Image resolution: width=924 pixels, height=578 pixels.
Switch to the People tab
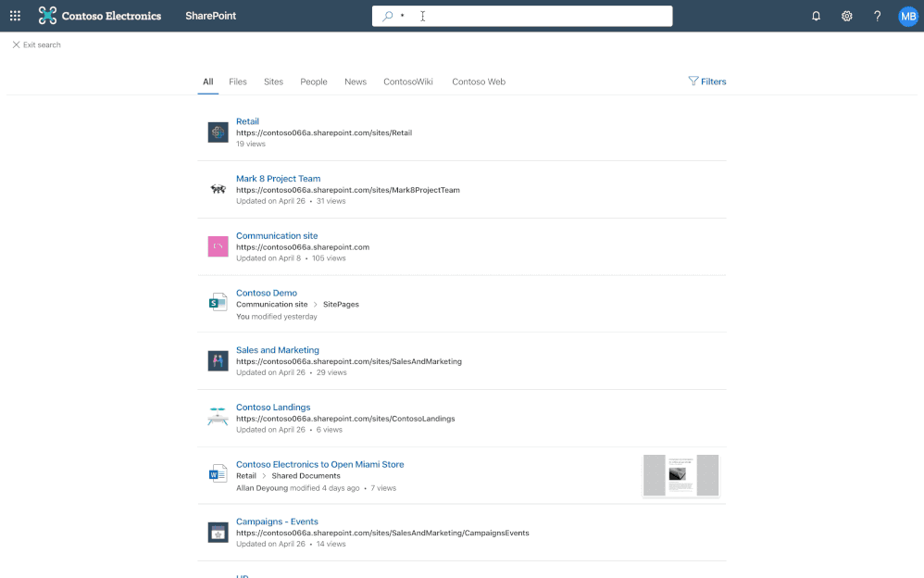pyautogui.click(x=314, y=82)
